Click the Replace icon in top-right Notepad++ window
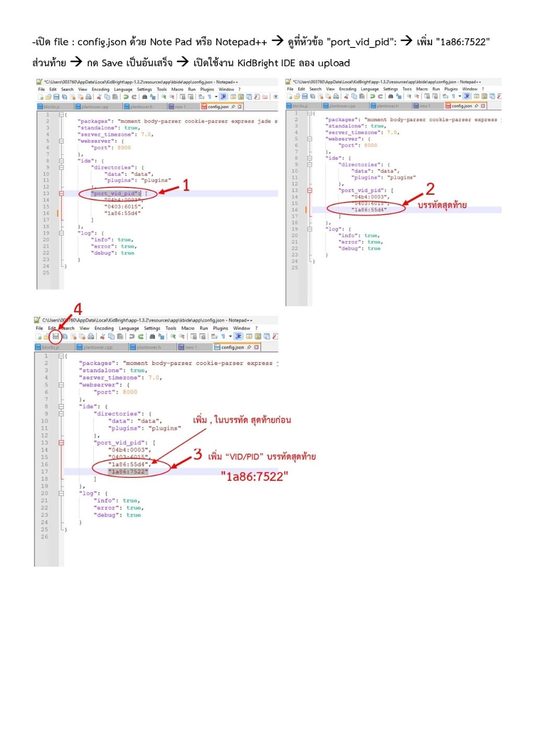This screenshot has height=756, width=535. (399, 96)
